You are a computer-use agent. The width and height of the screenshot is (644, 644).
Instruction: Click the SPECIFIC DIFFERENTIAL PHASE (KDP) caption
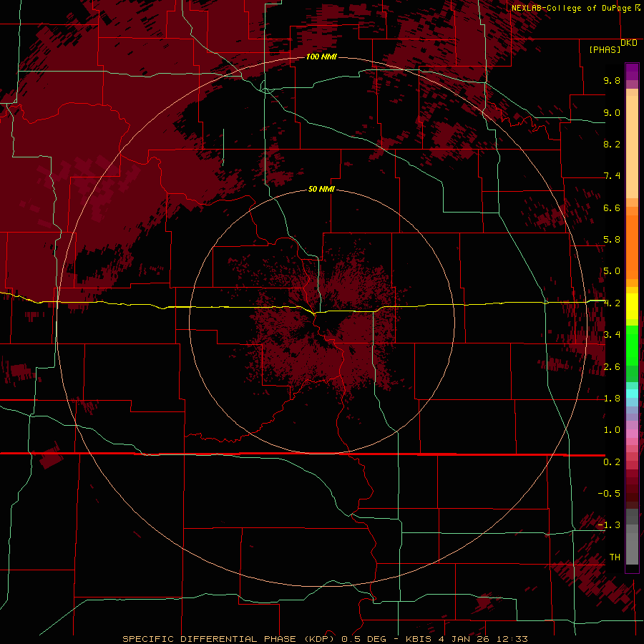click(x=228, y=639)
